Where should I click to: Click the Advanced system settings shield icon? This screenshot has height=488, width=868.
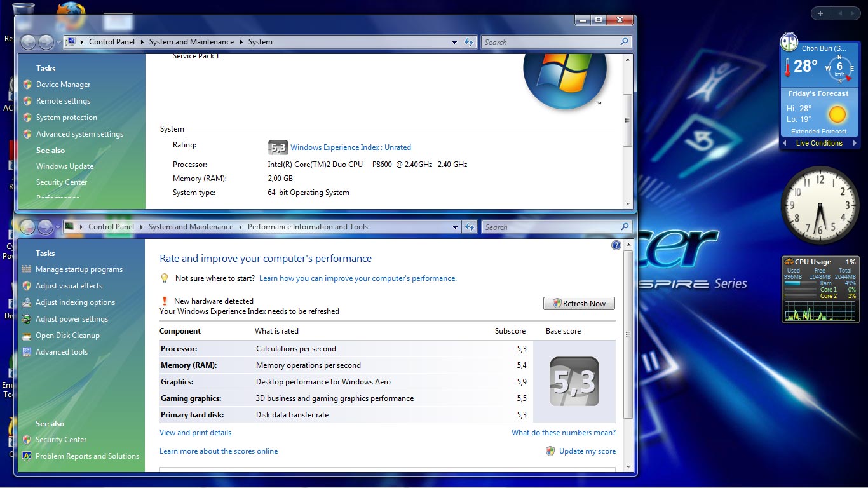pyautogui.click(x=27, y=134)
